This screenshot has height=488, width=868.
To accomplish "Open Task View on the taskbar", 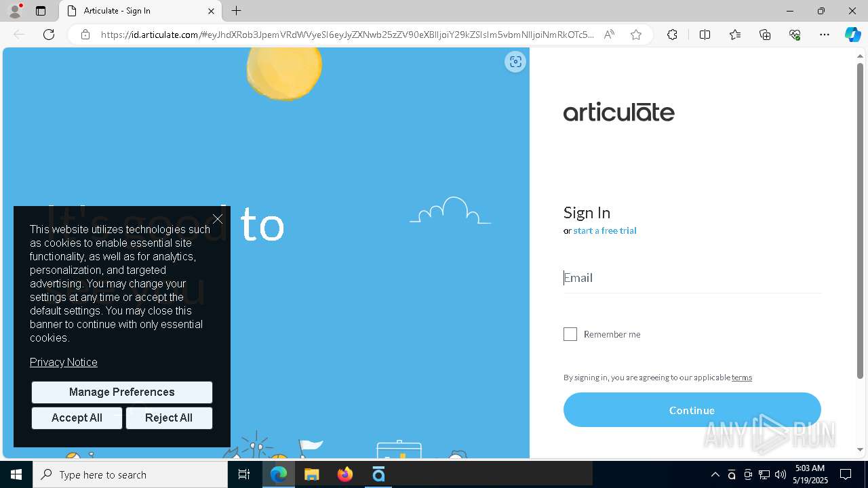I will (244, 474).
